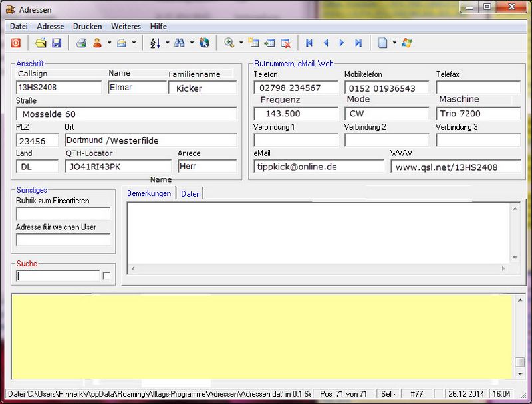Click the Windows flag toolbar icon

(407, 43)
